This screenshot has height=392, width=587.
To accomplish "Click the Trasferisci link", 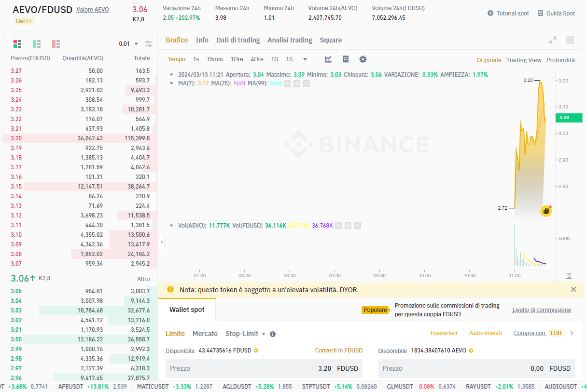I will point(443,333).
